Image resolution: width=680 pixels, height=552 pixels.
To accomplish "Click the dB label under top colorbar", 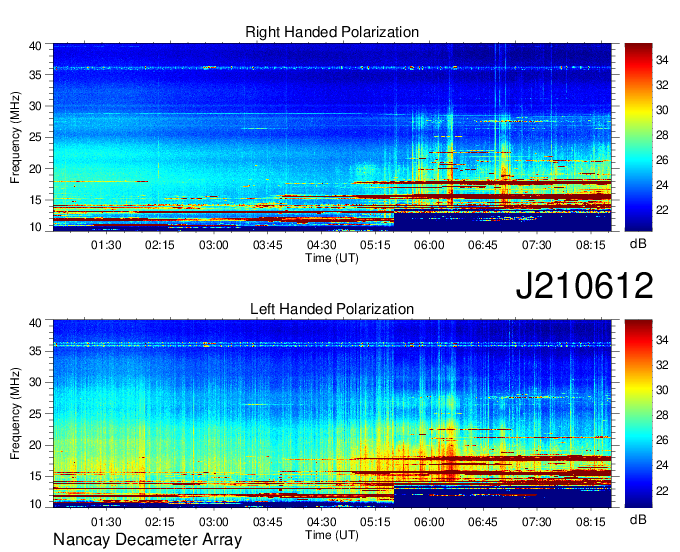I will [x=638, y=243].
